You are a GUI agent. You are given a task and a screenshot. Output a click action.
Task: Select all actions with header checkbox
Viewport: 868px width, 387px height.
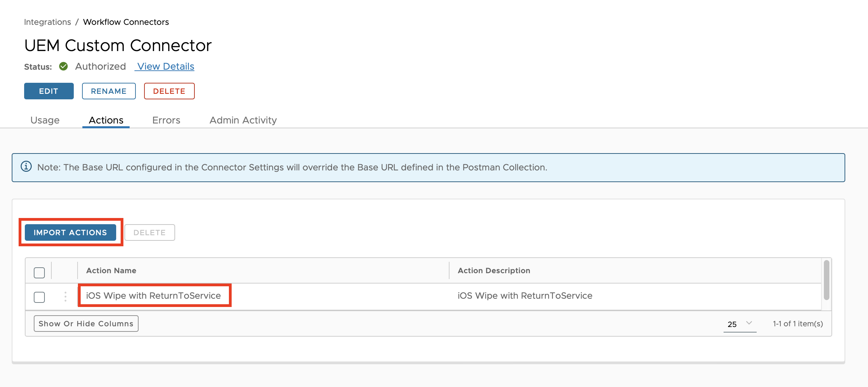point(39,272)
